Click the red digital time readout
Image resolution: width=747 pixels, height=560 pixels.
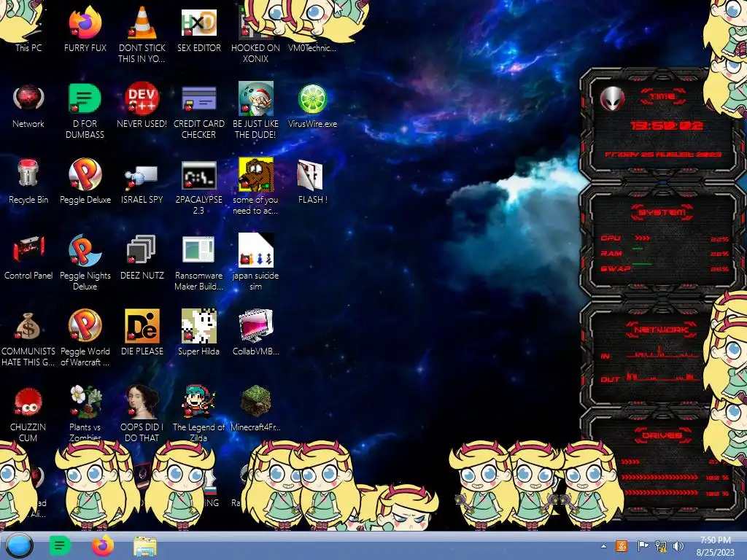pyautogui.click(x=667, y=125)
